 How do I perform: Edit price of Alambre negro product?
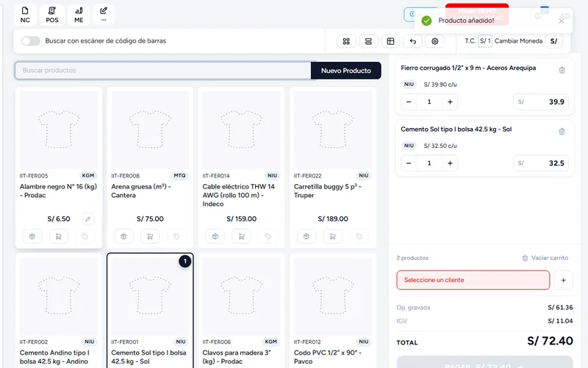87,219
